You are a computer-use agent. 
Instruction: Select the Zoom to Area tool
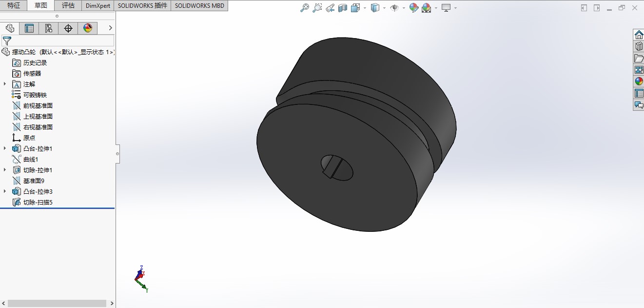317,8
